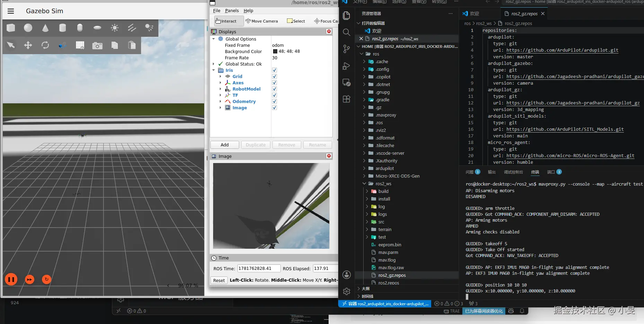This screenshot has width=644, height=324.
Task: Toggle the Axes display checkbox
Action: 275,83
